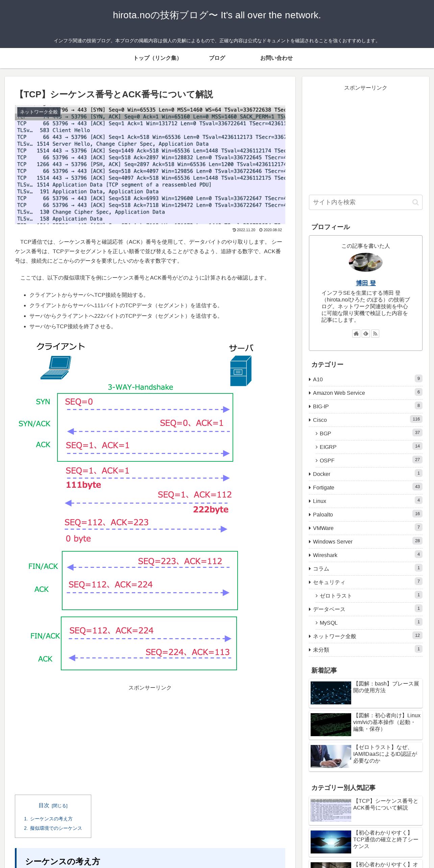Open the ゼロトラスト subcategory
Image resolution: width=434 pixels, height=868 pixels.
tap(369, 596)
